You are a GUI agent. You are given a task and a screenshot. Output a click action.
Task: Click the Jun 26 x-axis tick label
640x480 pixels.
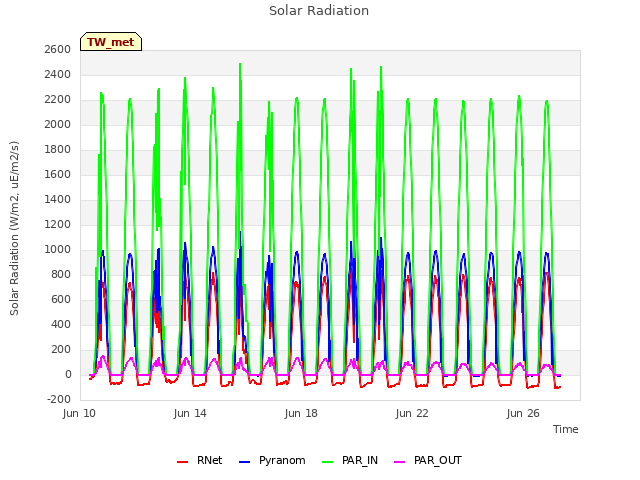coord(523,413)
